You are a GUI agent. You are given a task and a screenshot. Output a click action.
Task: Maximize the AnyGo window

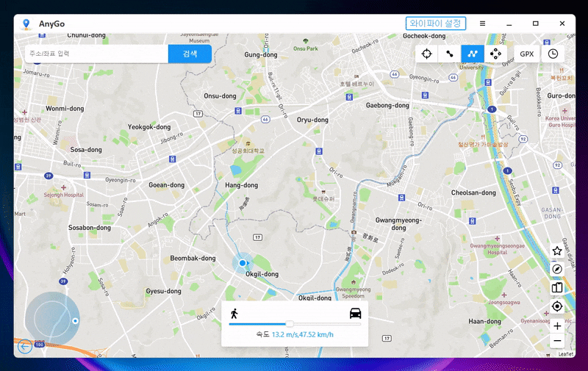536,24
